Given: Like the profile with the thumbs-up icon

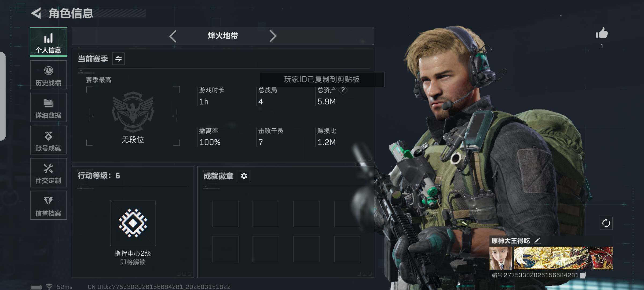Looking at the screenshot, I should pyautogui.click(x=602, y=33).
